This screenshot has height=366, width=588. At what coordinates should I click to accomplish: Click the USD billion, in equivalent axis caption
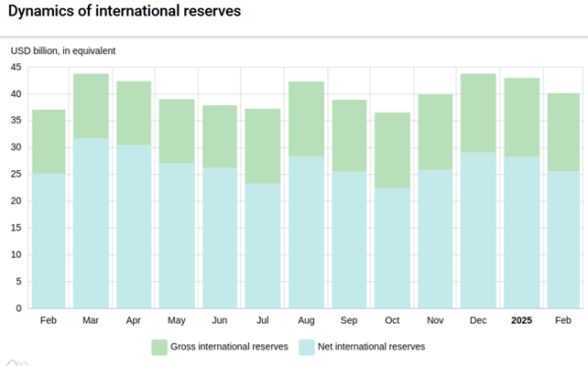click(63, 51)
